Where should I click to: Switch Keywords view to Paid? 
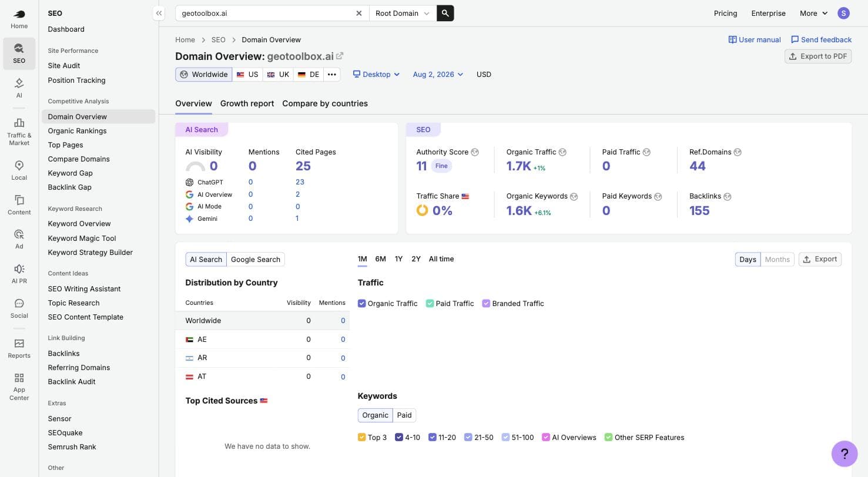pyautogui.click(x=404, y=415)
